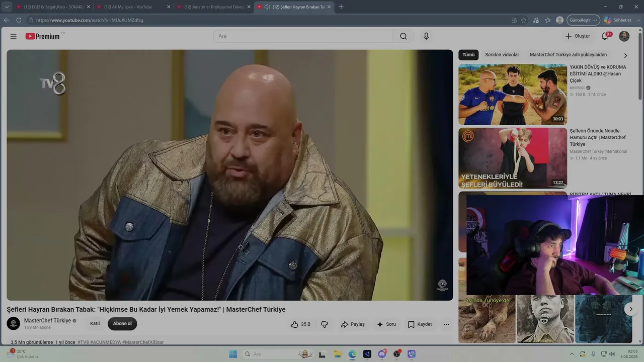Open the noodle hamuru video thumbnail
The height and width of the screenshot is (362, 644).
point(513,158)
